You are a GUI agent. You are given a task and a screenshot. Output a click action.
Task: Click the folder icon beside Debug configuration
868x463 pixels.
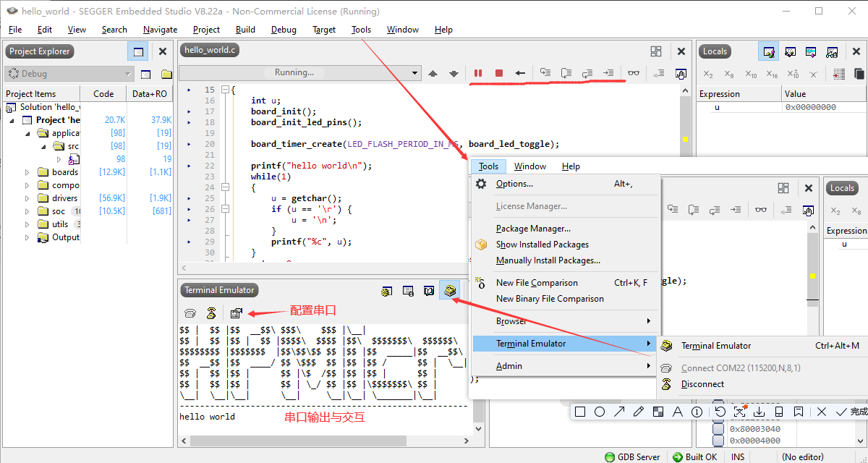[x=166, y=74]
